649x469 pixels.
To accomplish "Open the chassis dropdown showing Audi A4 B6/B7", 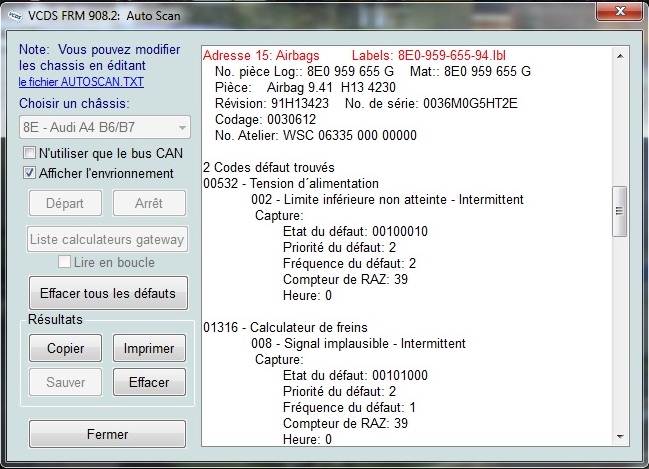I will [105, 127].
